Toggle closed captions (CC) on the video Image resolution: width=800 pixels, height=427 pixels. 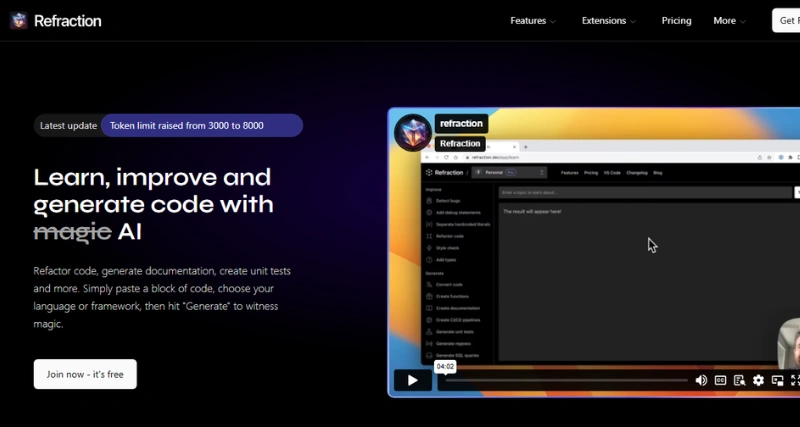[x=720, y=380]
